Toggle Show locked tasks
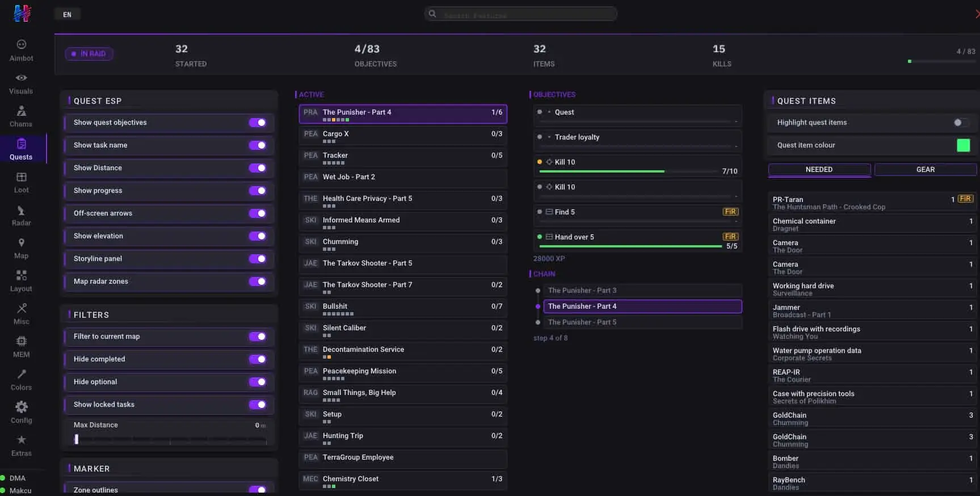Screen dimensions: 980x496 click(257, 405)
